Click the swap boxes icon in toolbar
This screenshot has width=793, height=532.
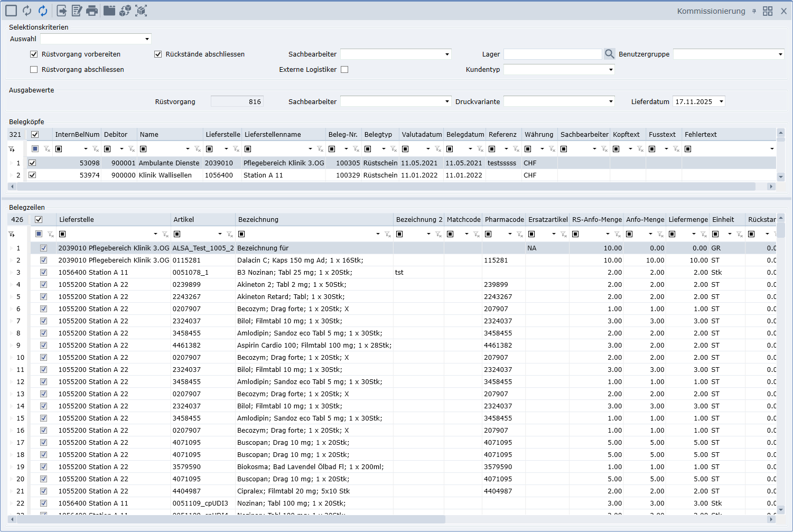pos(125,11)
